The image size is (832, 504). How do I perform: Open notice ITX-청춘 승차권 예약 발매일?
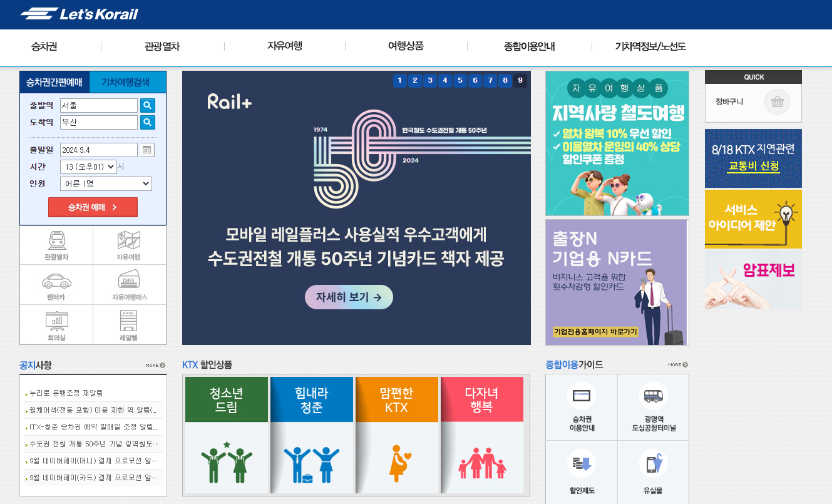point(94,427)
